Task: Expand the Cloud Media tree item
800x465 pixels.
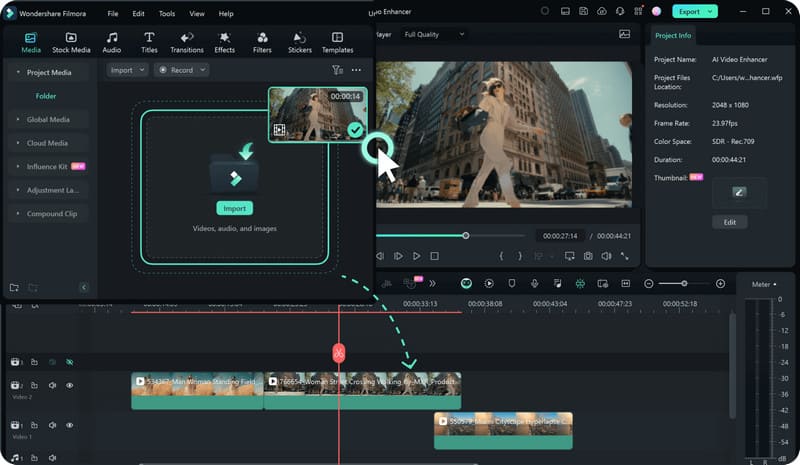Action: pos(47,143)
